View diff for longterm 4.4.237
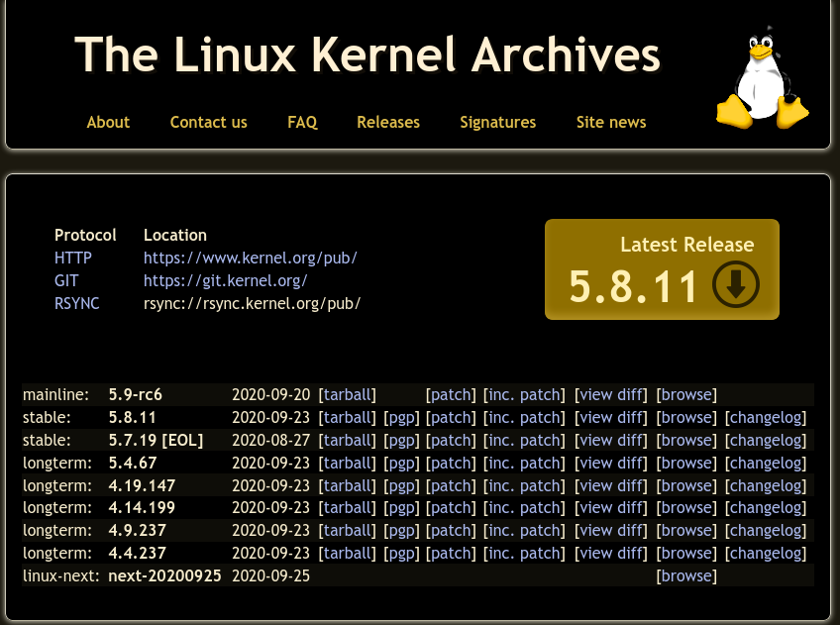The width and height of the screenshot is (840, 625). [611, 554]
